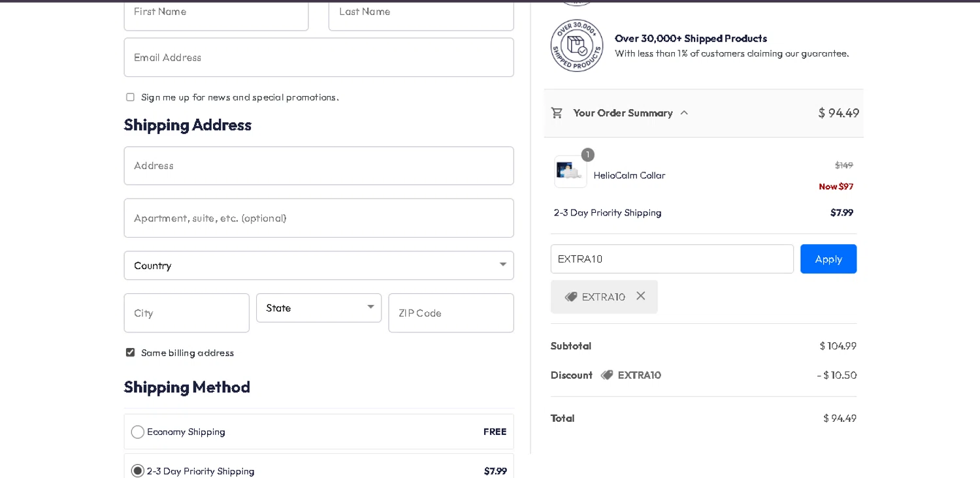This screenshot has width=980, height=478.
Task: Open the HelioCalm Collar product thumbnail
Action: (x=570, y=172)
